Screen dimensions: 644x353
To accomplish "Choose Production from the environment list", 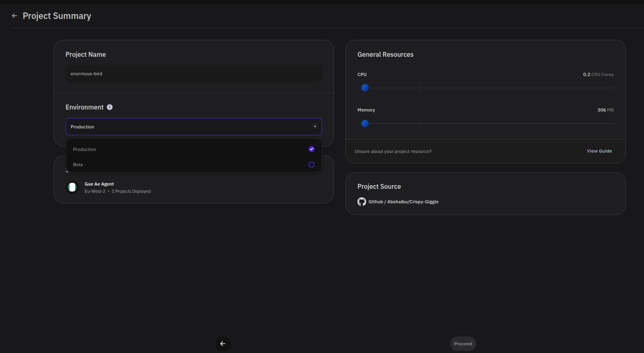I will pyautogui.click(x=194, y=149).
